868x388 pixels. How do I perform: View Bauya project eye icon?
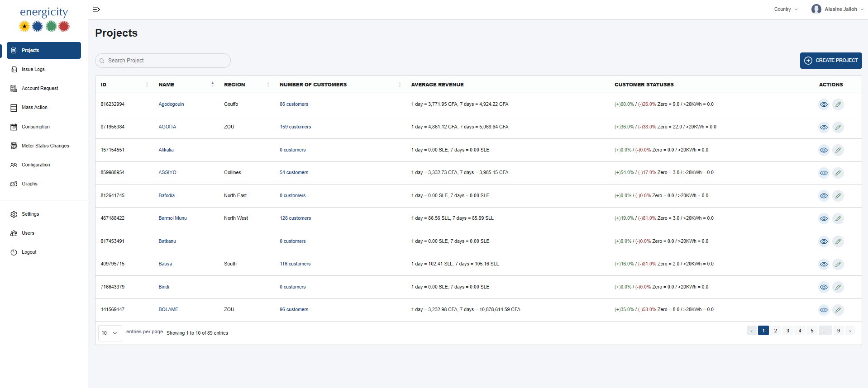824,264
